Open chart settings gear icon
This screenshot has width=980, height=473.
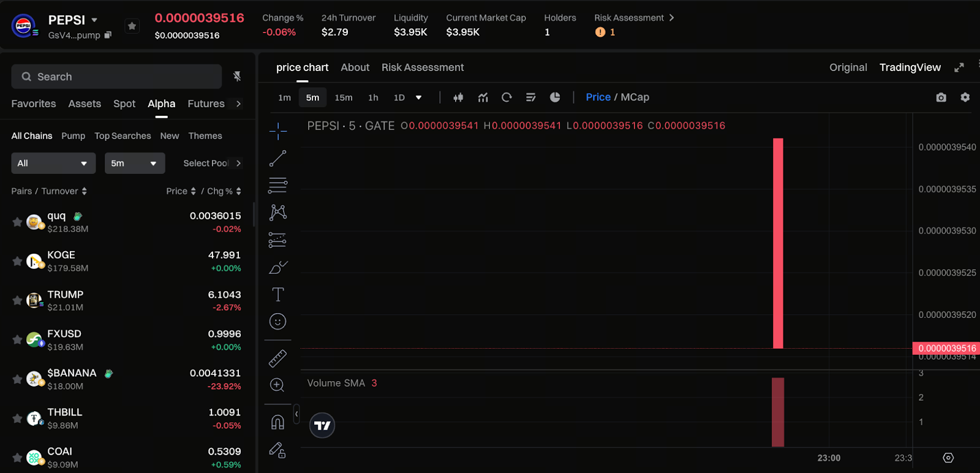pos(965,97)
